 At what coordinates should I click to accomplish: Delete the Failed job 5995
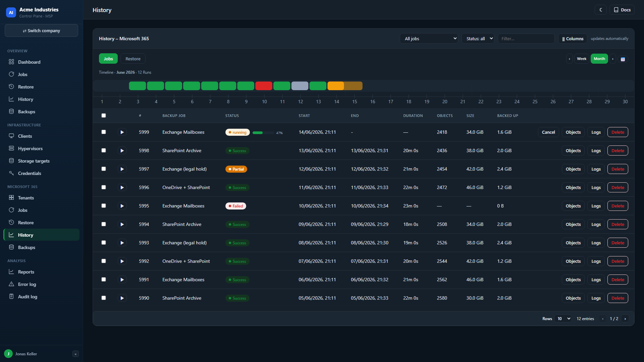pyautogui.click(x=618, y=206)
